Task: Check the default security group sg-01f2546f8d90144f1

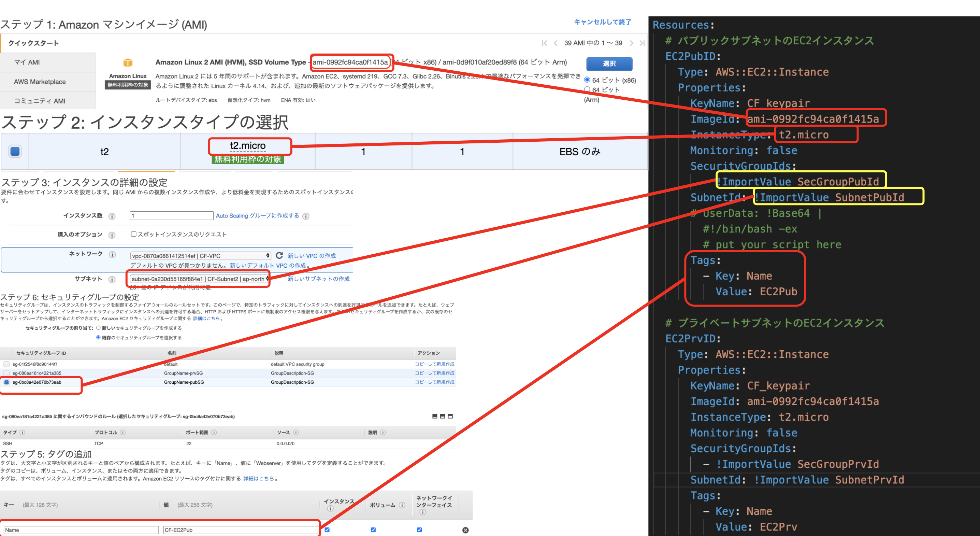Action: (x=6, y=364)
